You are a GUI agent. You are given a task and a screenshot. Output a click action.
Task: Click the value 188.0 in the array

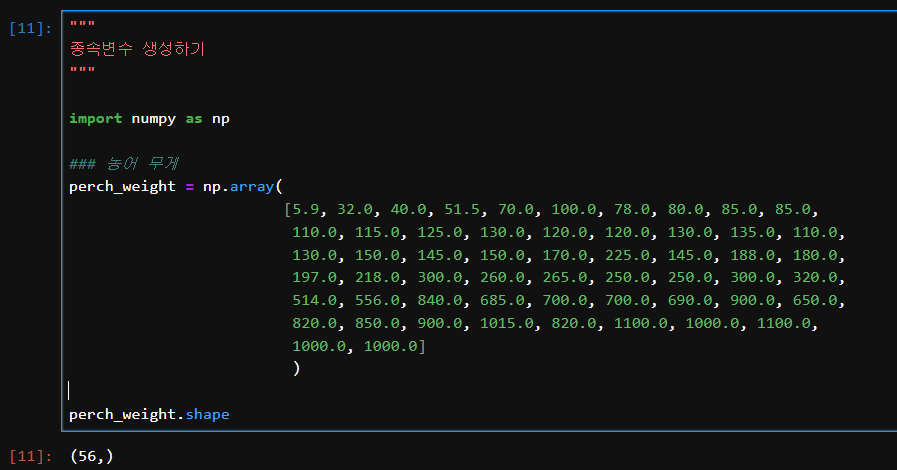click(x=752, y=255)
